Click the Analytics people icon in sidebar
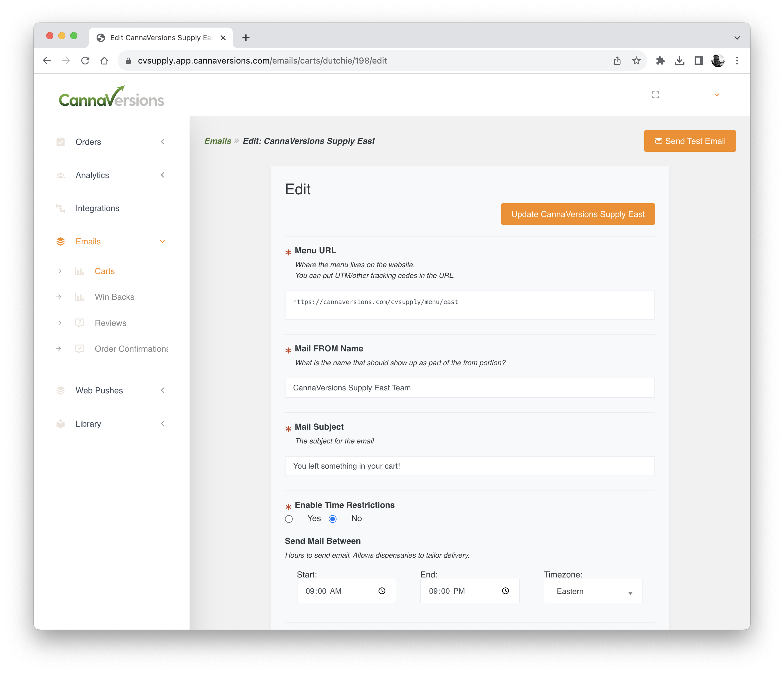This screenshot has height=674, width=784. (x=61, y=175)
